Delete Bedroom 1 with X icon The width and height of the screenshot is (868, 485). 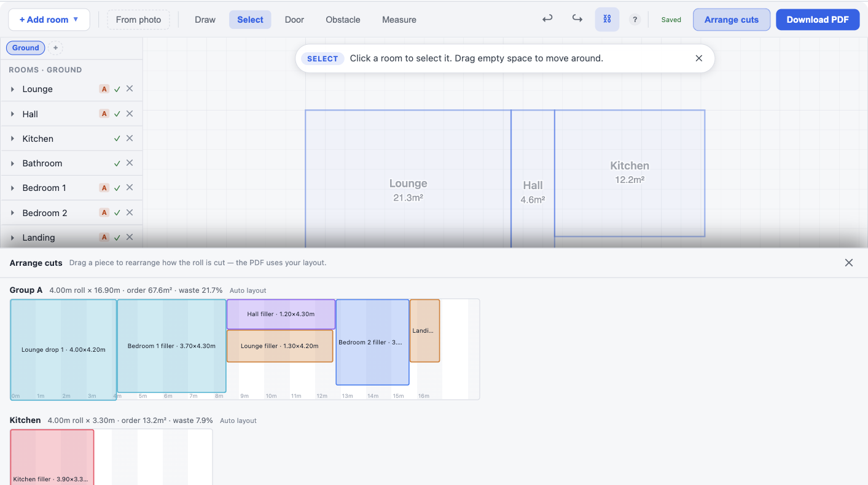click(130, 187)
